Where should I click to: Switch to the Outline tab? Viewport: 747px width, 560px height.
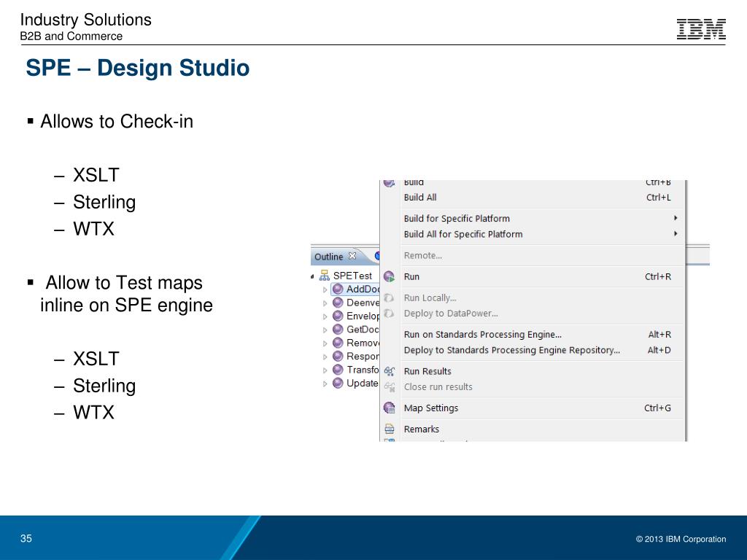click(336, 257)
